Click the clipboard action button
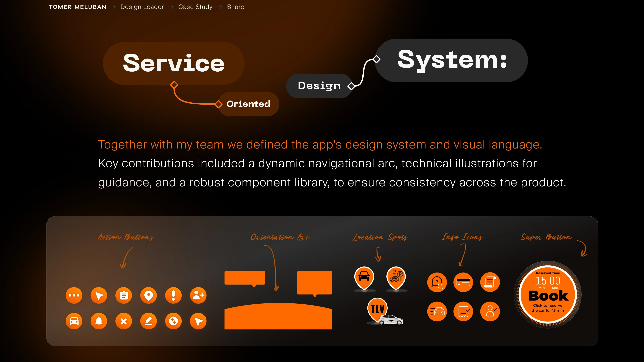 pos(123,295)
